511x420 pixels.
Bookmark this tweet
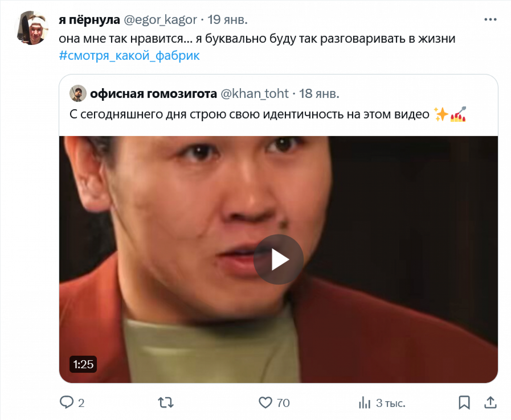464,403
